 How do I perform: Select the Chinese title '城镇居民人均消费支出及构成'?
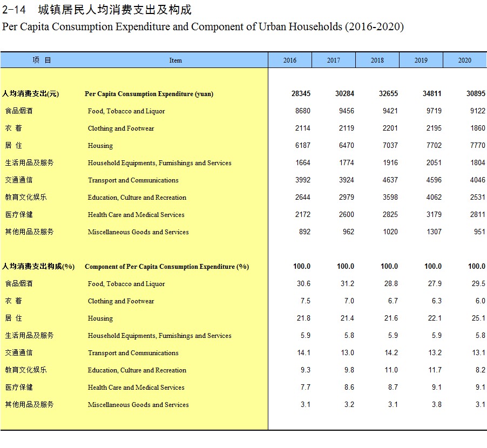point(114,10)
